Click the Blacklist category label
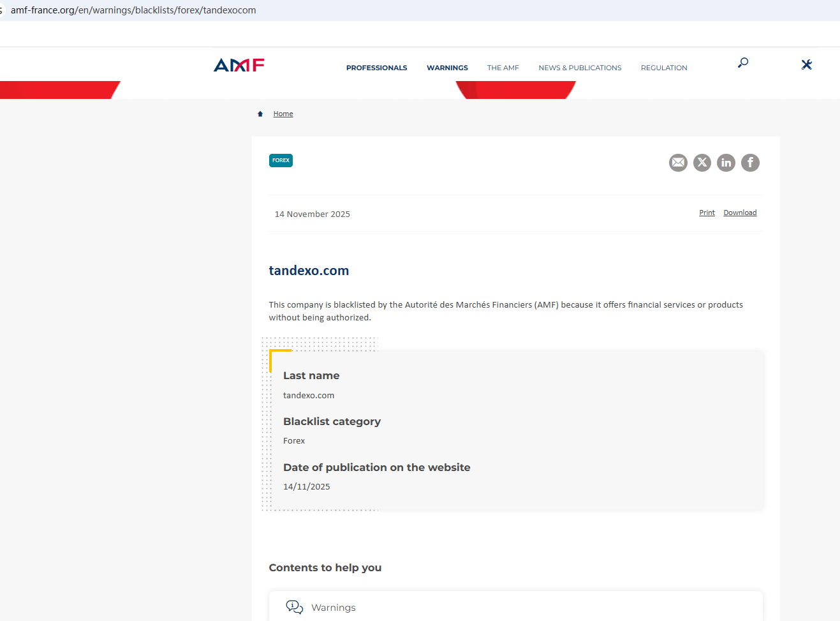 click(332, 421)
